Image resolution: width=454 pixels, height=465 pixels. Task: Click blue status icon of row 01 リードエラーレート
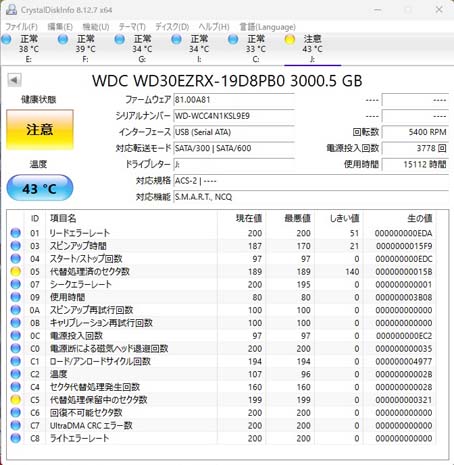(16, 233)
